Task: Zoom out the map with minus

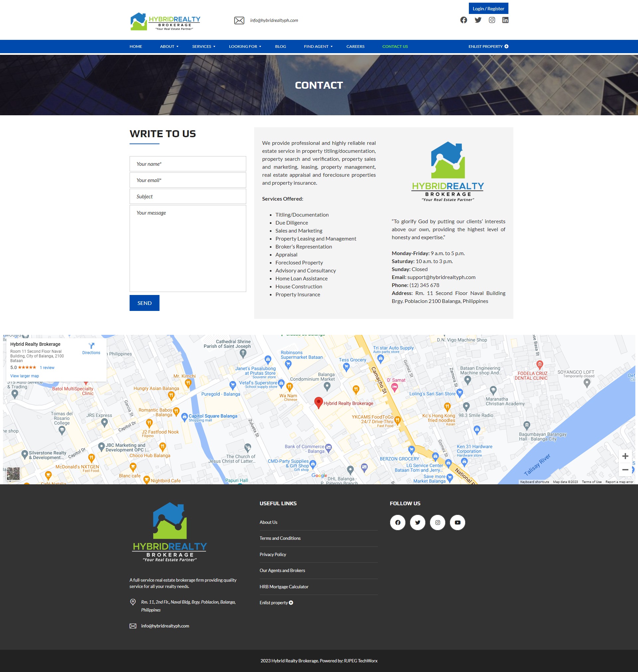Action: [x=625, y=470]
